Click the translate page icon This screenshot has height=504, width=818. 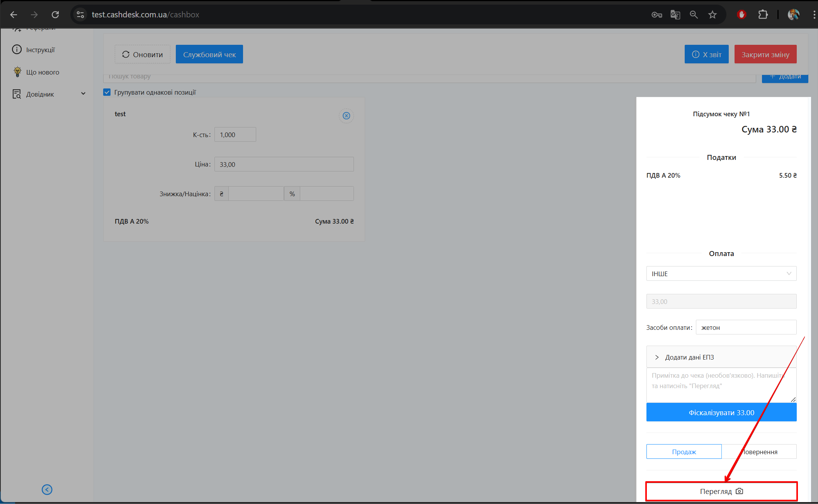click(675, 15)
